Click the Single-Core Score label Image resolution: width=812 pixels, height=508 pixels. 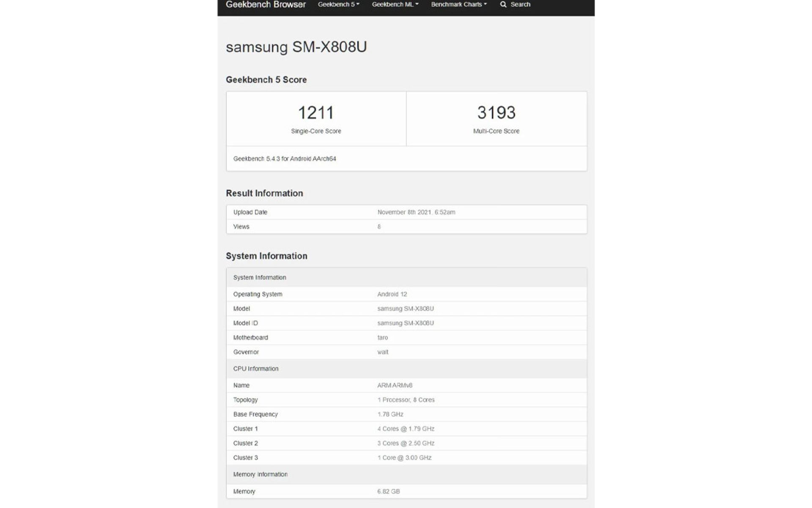click(x=316, y=131)
